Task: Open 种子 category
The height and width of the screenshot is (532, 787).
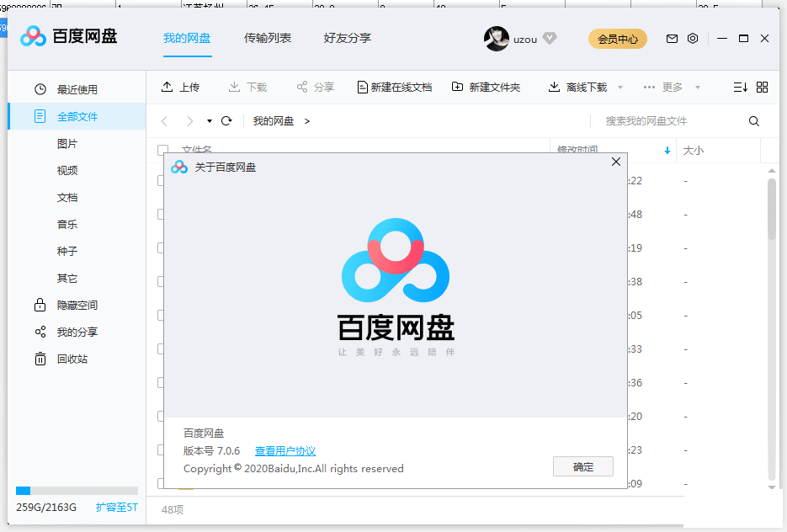Action: click(x=67, y=252)
